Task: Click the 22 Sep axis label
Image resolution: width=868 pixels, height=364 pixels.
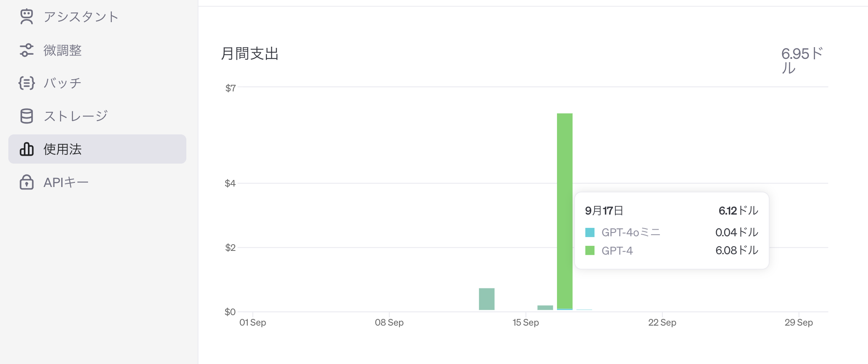Action: (662, 322)
